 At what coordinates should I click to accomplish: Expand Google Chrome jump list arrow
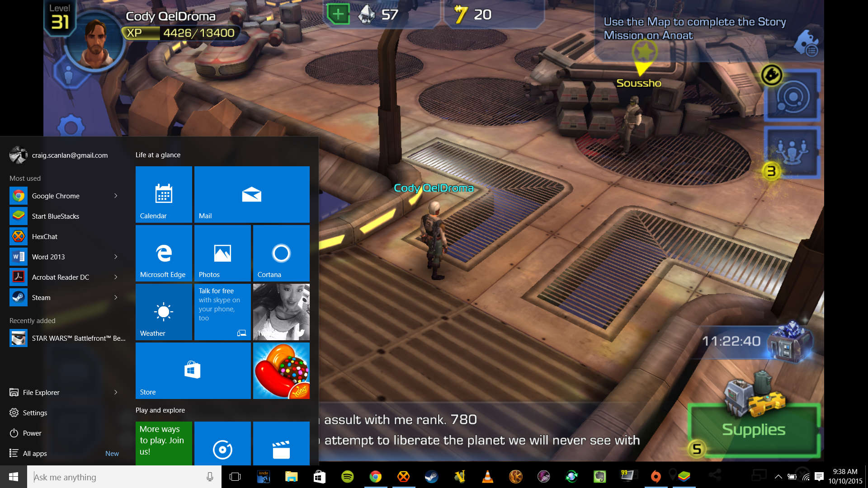[116, 196]
